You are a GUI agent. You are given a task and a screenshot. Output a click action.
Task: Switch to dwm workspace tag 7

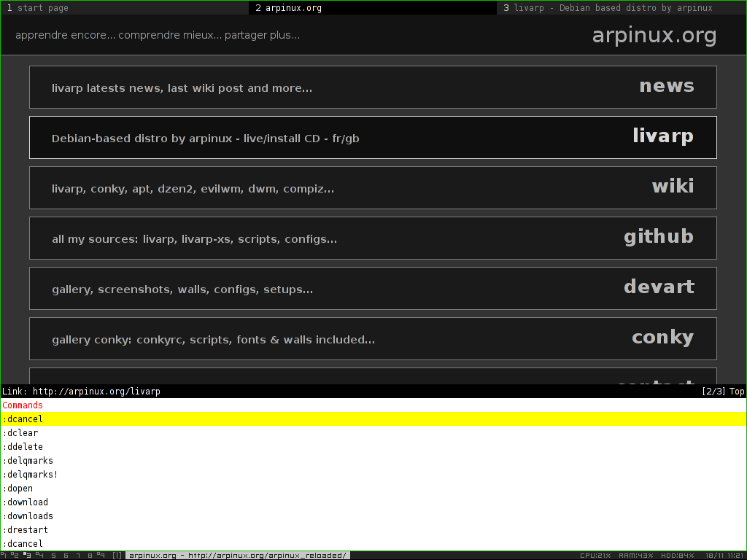(x=78, y=555)
